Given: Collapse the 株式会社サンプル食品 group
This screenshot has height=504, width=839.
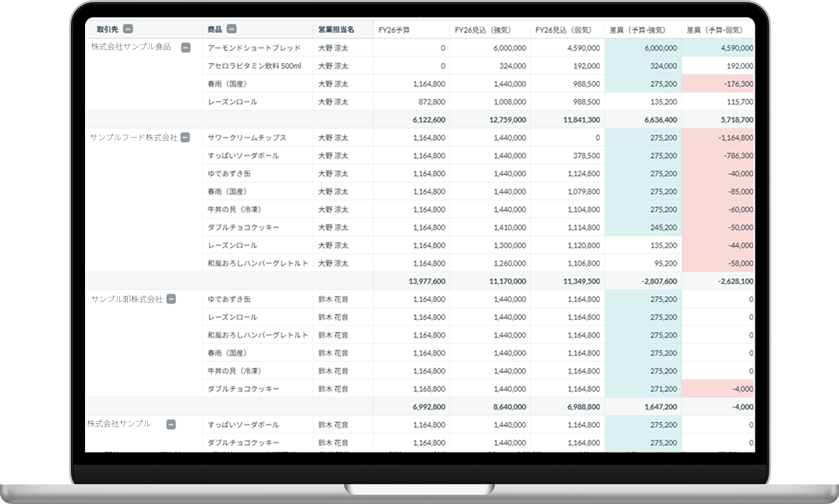Looking at the screenshot, I should pos(186,47).
